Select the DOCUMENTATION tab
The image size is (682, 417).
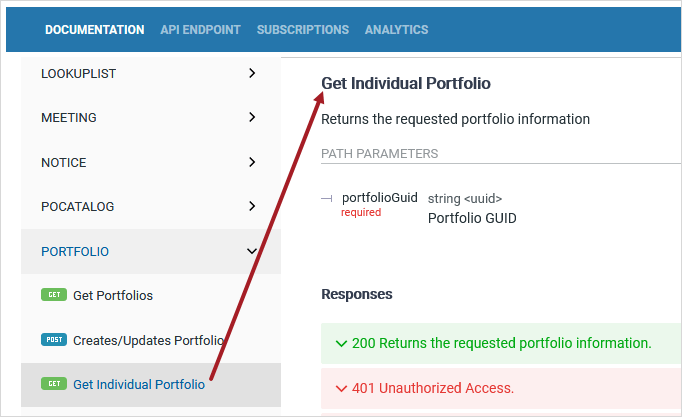tap(95, 30)
